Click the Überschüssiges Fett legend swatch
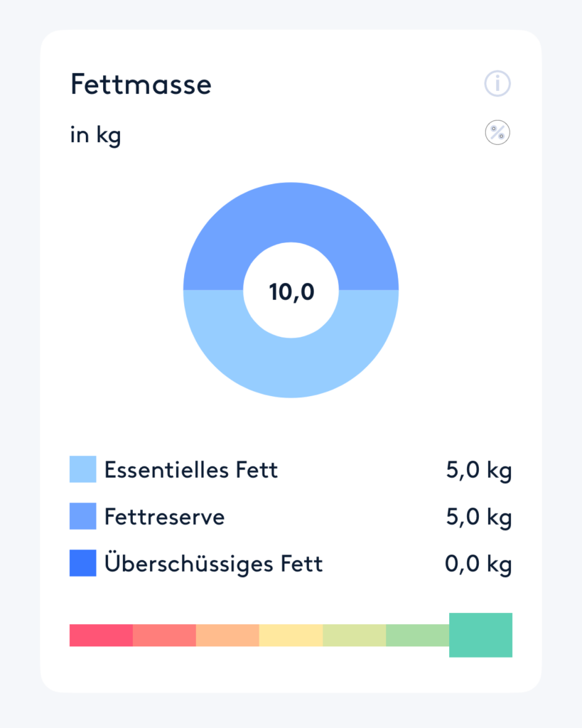This screenshot has width=582, height=728. click(83, 563)
